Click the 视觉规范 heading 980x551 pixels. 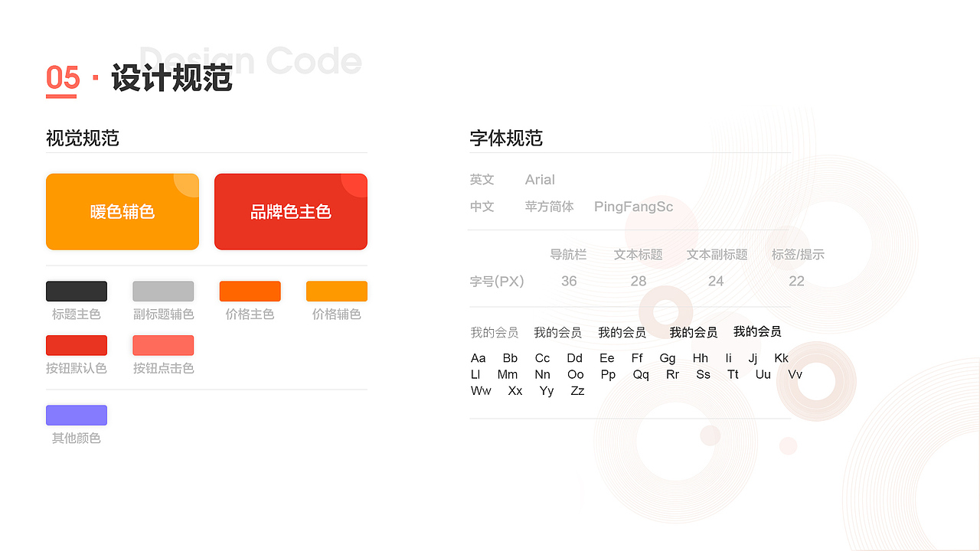(83, 139)
